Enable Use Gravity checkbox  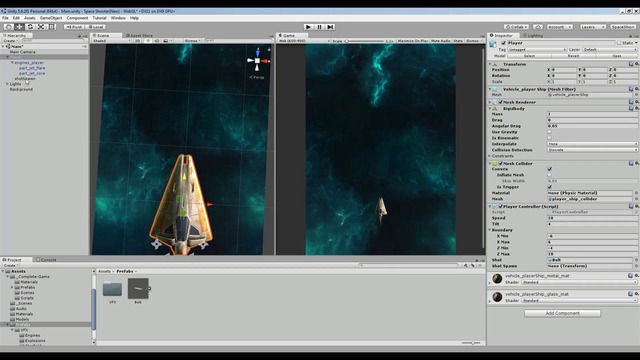(x=549, y=132)
